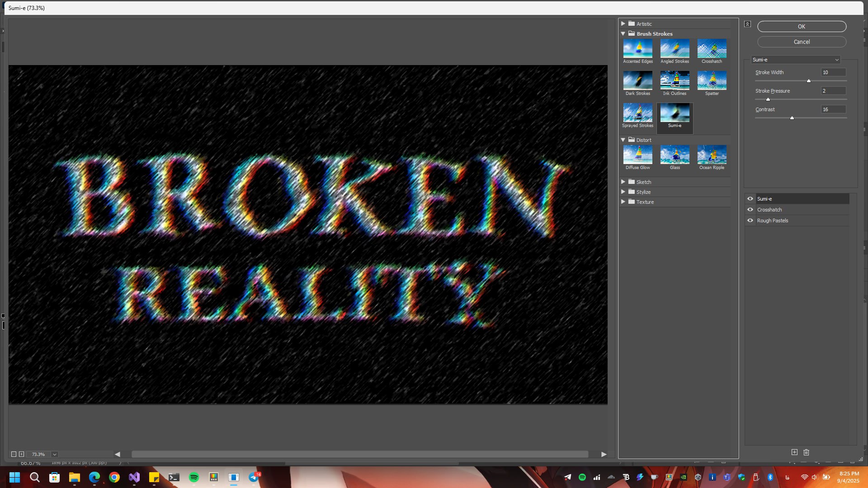Choose the Ocean Ripple filter thumbnail
Viewport: 868px width, 488px height.
coord(712,155)
